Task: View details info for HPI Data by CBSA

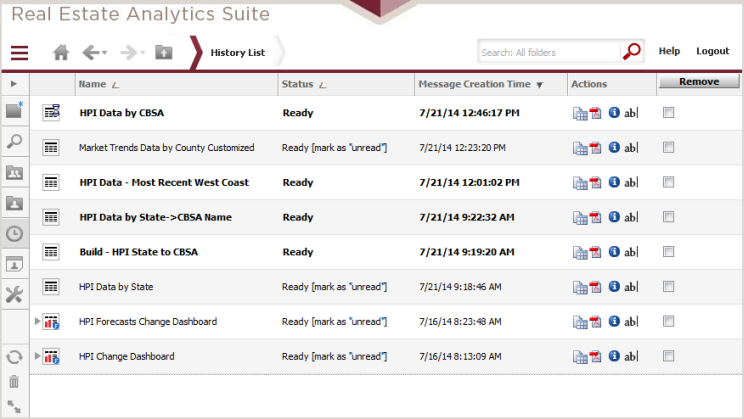Action: [614, 112]
